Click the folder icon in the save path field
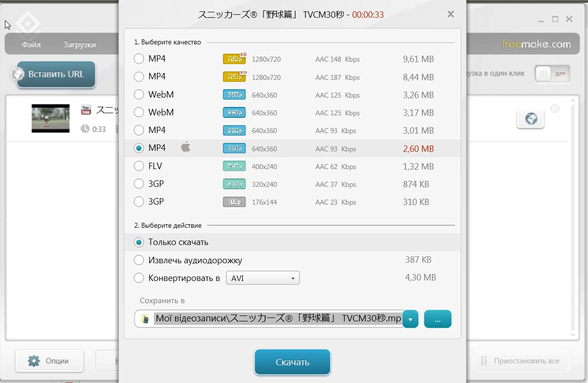 click(x=145, y=319)
